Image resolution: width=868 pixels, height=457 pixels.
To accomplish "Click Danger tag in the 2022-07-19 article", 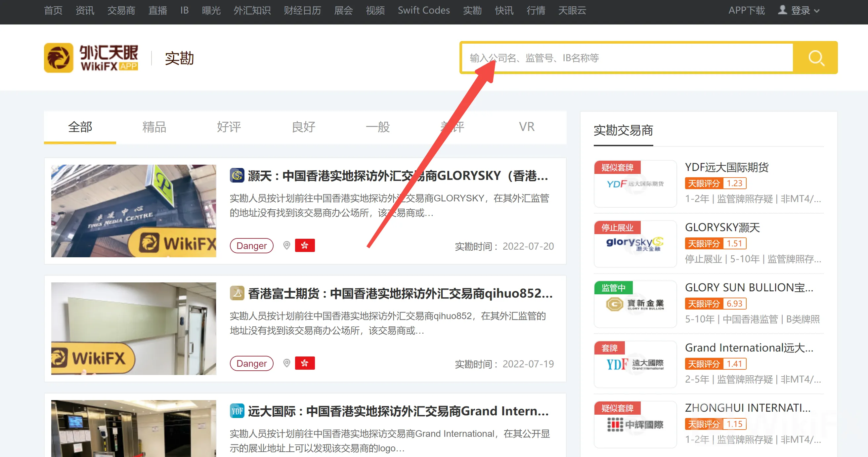I will coord(251,363).
